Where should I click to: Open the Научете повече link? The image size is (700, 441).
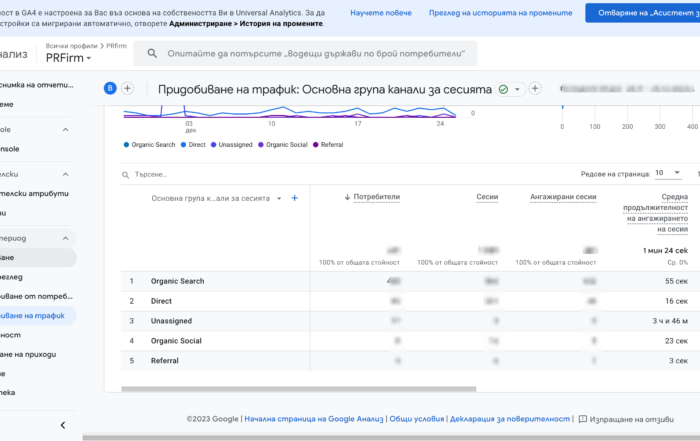pos(381,13)
